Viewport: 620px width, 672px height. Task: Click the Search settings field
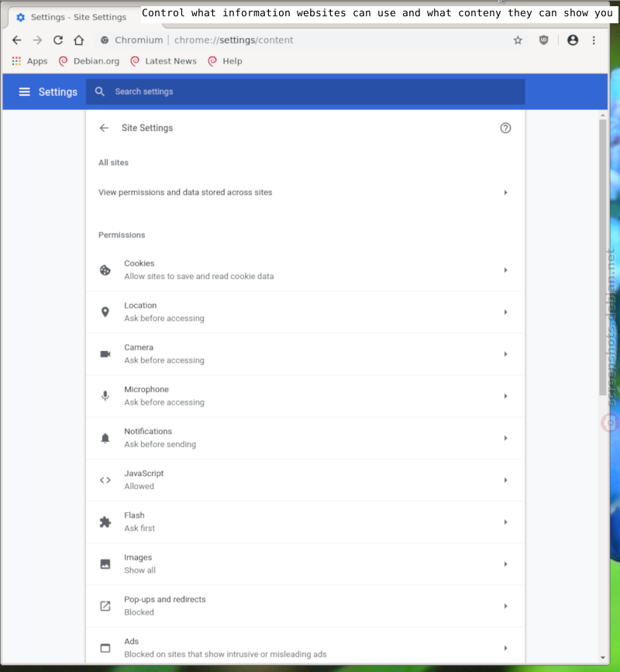point(305,91)
